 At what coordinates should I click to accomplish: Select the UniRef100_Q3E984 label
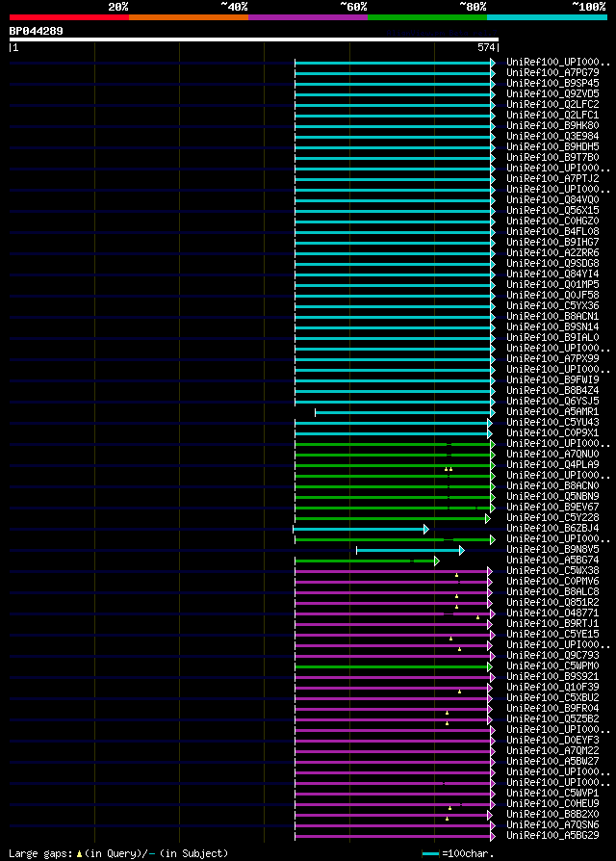click(552, 136)
